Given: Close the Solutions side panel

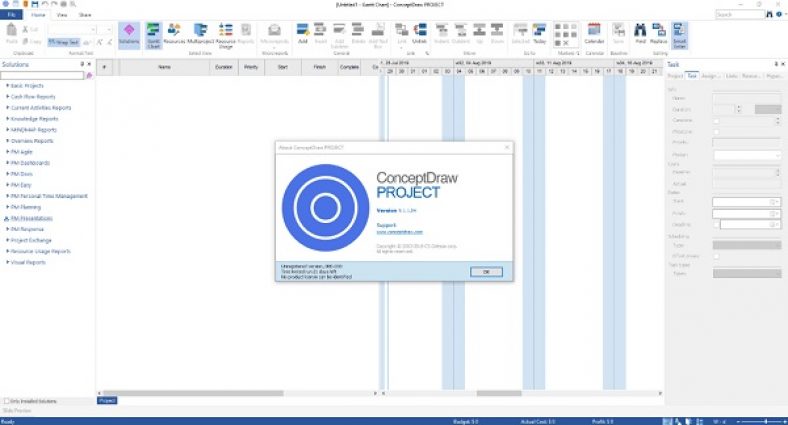Looking at the screenshot, I should (x=89, y=64).
